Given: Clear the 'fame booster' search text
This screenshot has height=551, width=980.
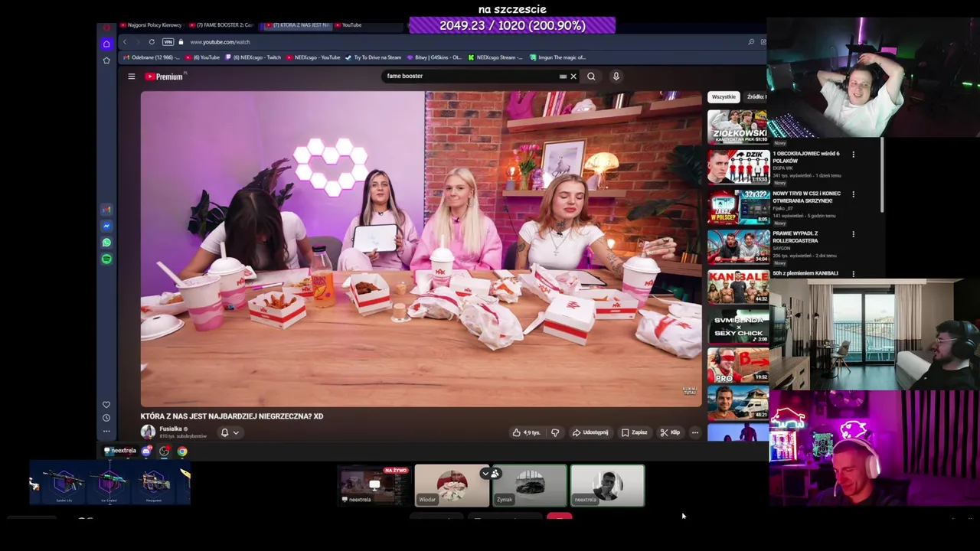Looking at the screenshot, I should tap(573, 77).
